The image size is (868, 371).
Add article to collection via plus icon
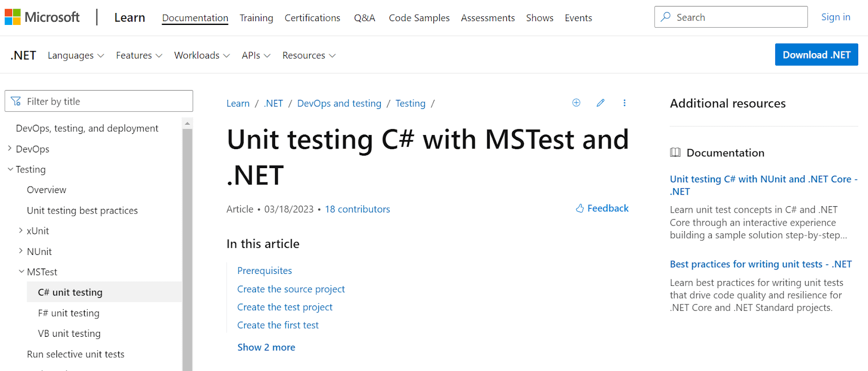(576, 103)
